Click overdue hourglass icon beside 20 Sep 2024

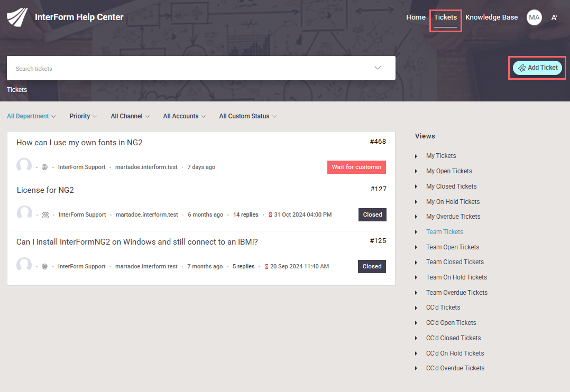point(266,266)
